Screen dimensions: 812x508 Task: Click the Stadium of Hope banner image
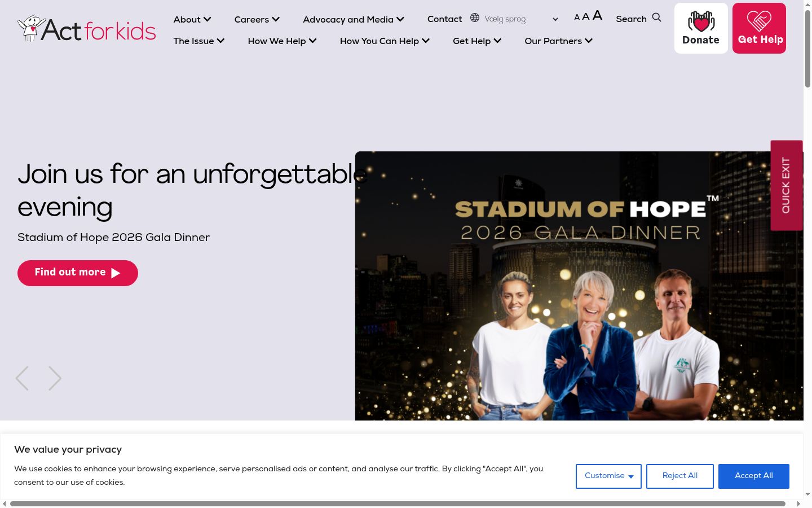(579, 286)
